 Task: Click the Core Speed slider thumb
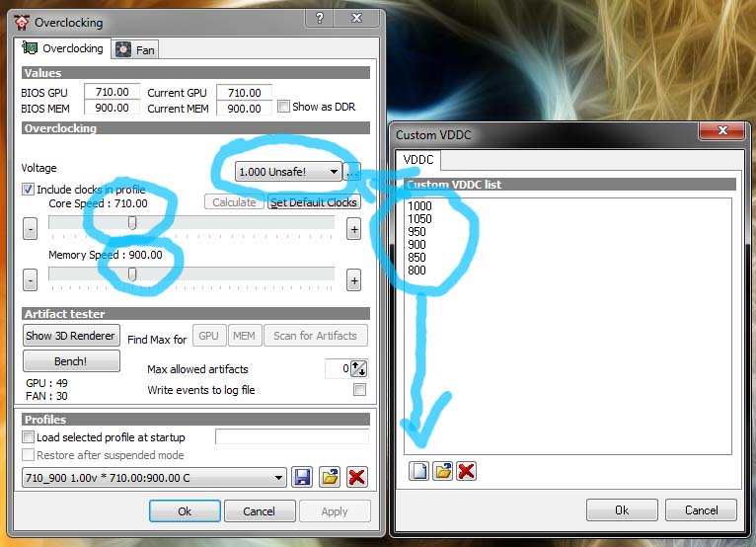(132, 223)
